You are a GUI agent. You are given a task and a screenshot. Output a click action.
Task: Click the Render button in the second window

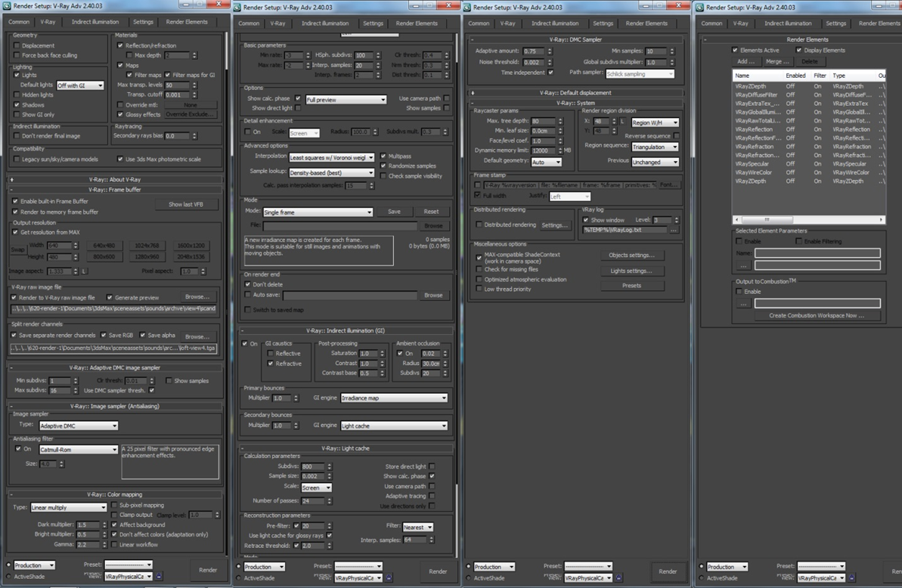438,571
